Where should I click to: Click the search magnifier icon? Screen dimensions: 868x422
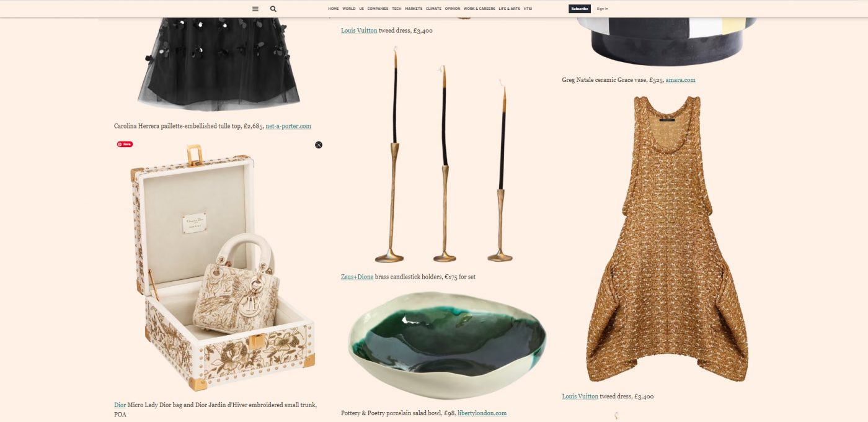(x=273, y=9)
